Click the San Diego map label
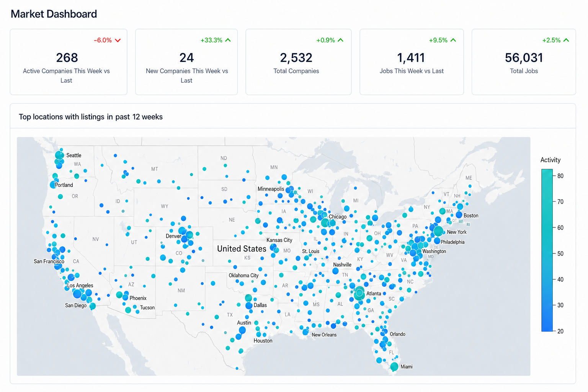 coord(76,305)
